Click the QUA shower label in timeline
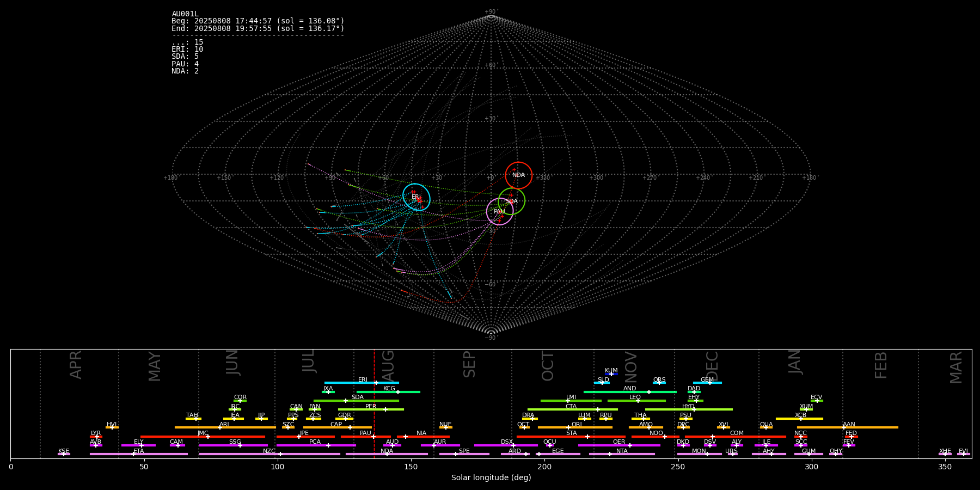Image resolution: width=980 pixels, height=490 pixels. [x=766, y=425]
